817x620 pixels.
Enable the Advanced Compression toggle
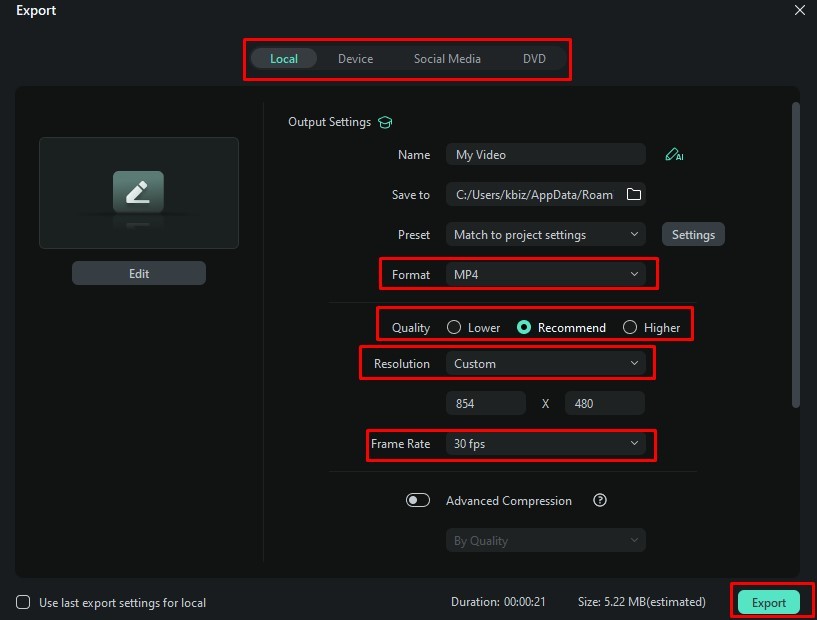[418, 501]
